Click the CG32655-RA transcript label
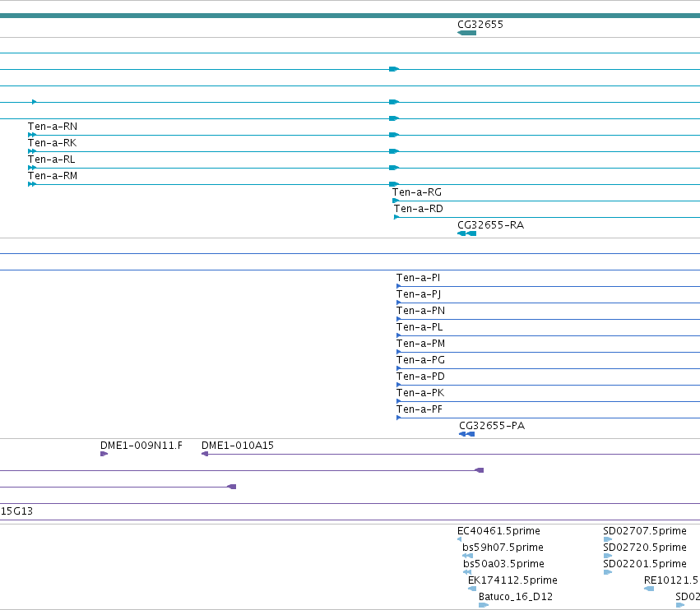The image size is (700, 610). tap(490, 225)
